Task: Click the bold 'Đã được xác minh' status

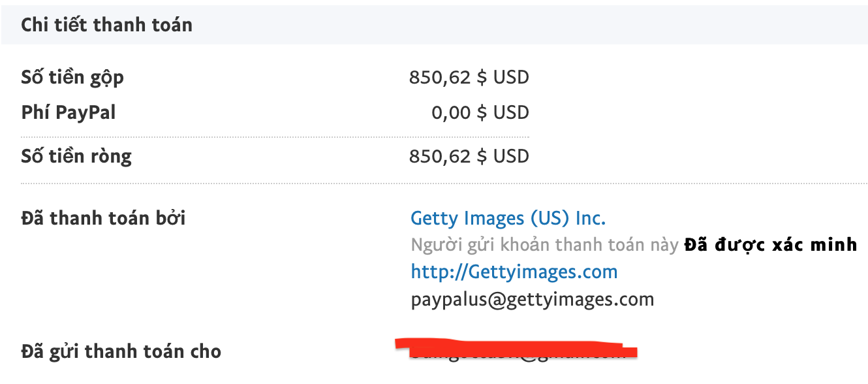Action: [x=770, y=245]
